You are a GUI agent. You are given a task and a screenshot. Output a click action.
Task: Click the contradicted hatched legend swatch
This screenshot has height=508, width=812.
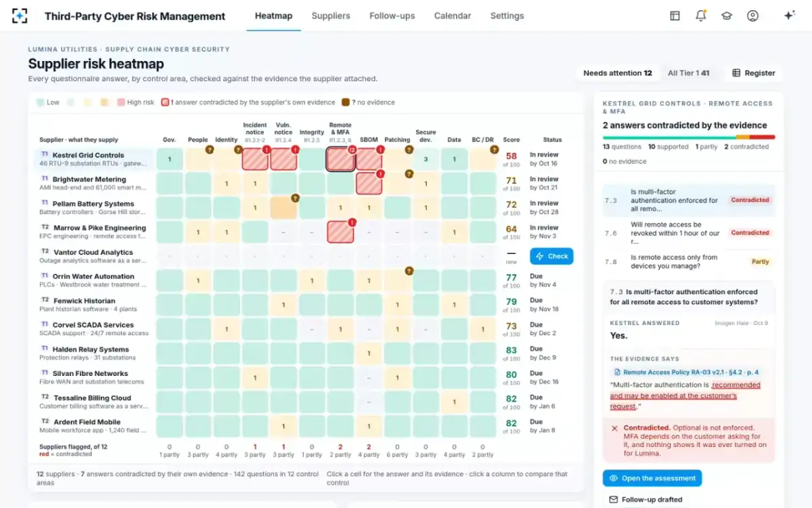coord(165,102)
